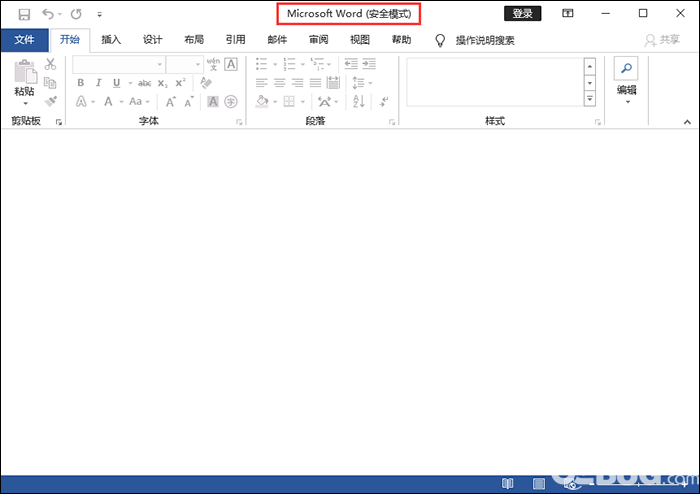Switch to the 帮助 (Help) tab
The height and width of the screenshot is (494, 700).
point(401,40)
